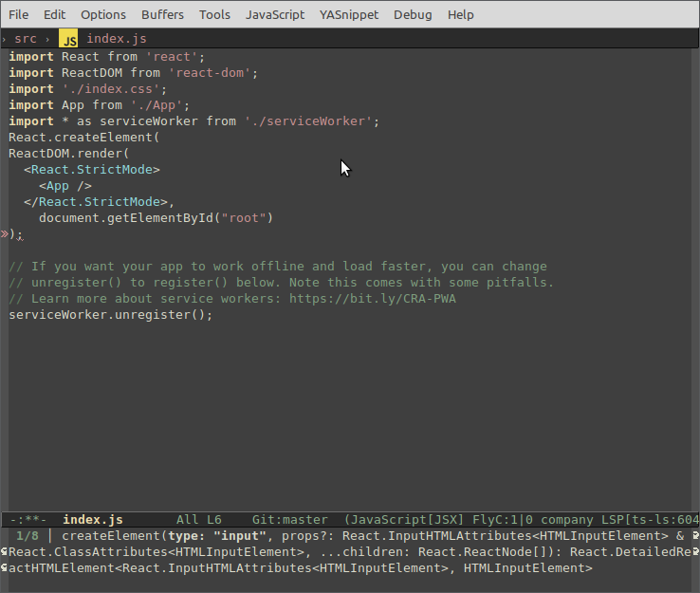This screenshot has height=593, width=700.
Task: Click the error marker in left fringe
Action: (x=5, y=233)
